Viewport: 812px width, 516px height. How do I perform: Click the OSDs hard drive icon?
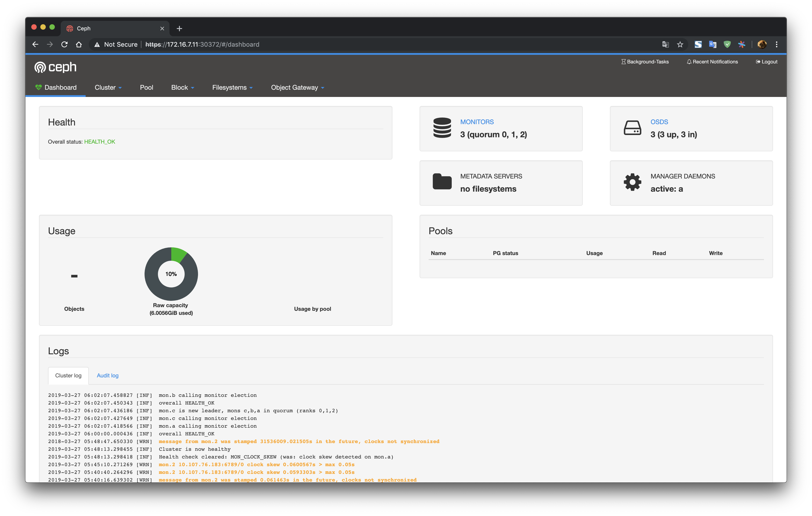tap(632, 128)
